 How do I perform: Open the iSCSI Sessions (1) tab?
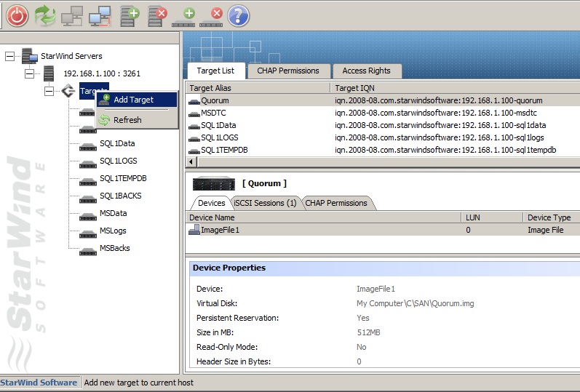pos(265,203)
